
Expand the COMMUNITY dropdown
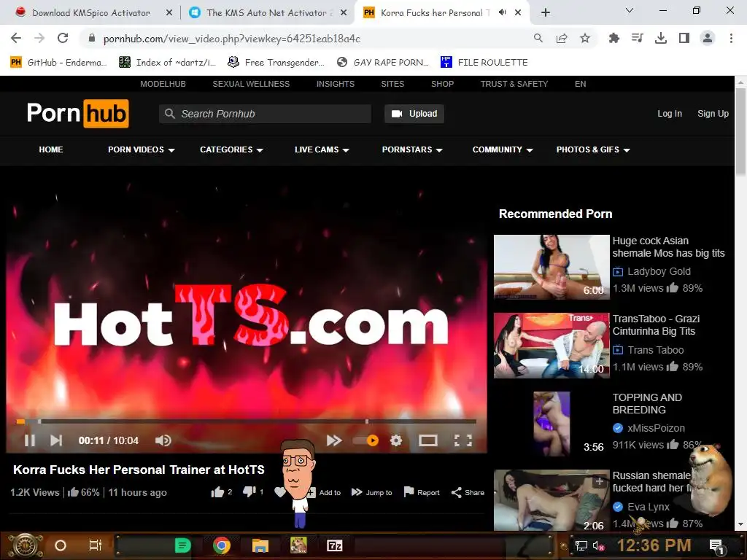(503, 149)
